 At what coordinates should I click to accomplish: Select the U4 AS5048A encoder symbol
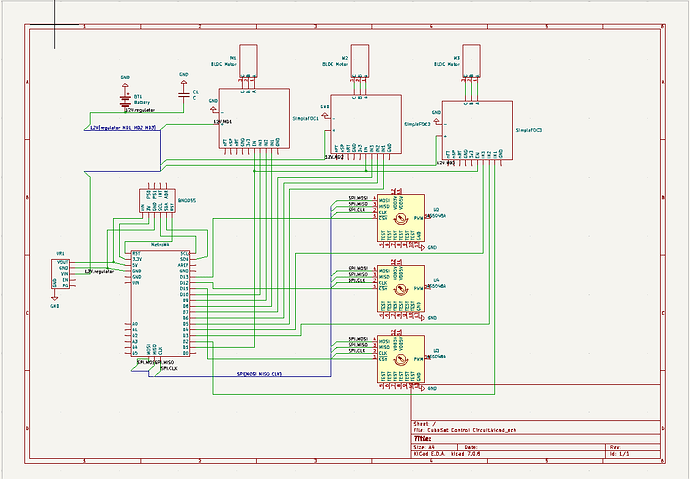pos(401,289)
